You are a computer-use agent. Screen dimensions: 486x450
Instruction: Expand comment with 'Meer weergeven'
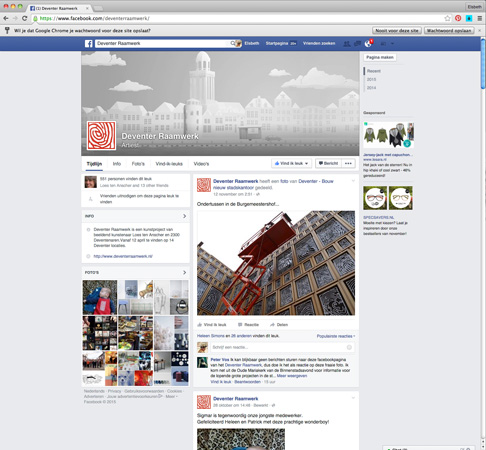[292, 376]
